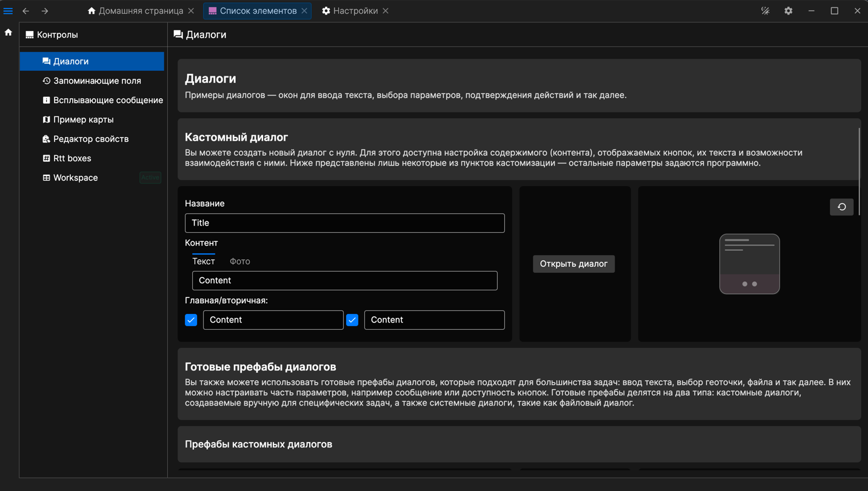
Task: Focus the primary button Content field
Action: coord(273,320)
